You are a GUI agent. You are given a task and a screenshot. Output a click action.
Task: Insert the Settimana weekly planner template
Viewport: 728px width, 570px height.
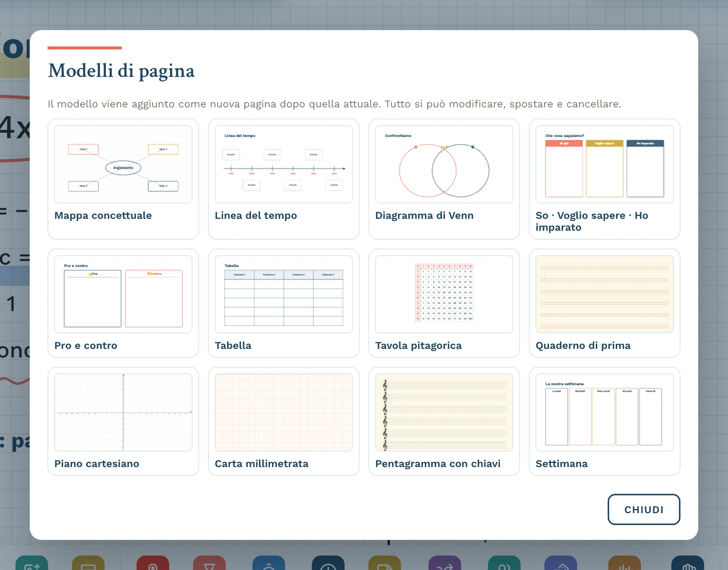[605, 421]
